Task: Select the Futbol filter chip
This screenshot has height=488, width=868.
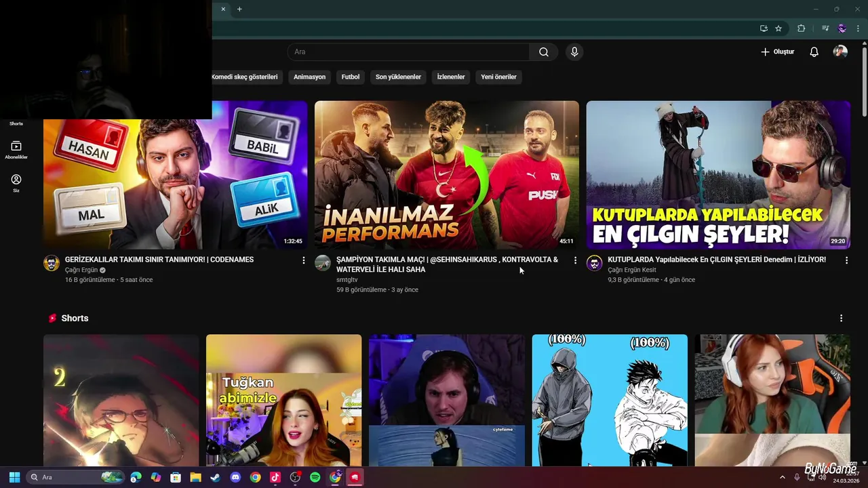Action: click(351, 77)
